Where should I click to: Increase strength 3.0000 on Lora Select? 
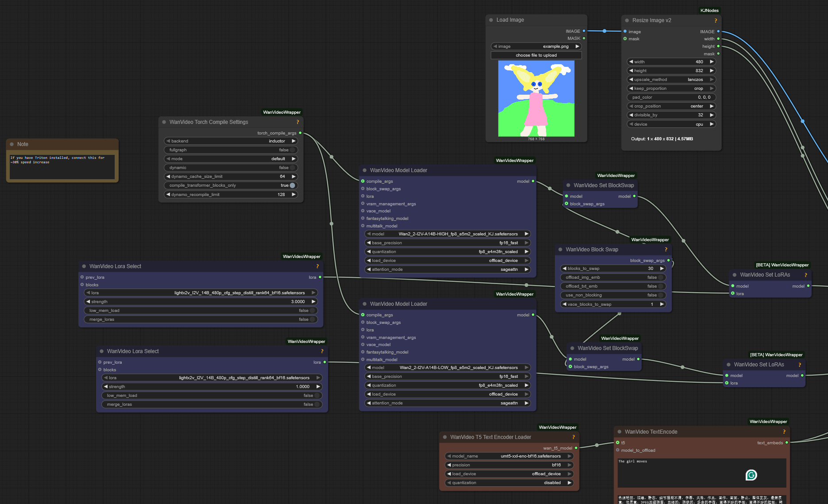(313, 302)
